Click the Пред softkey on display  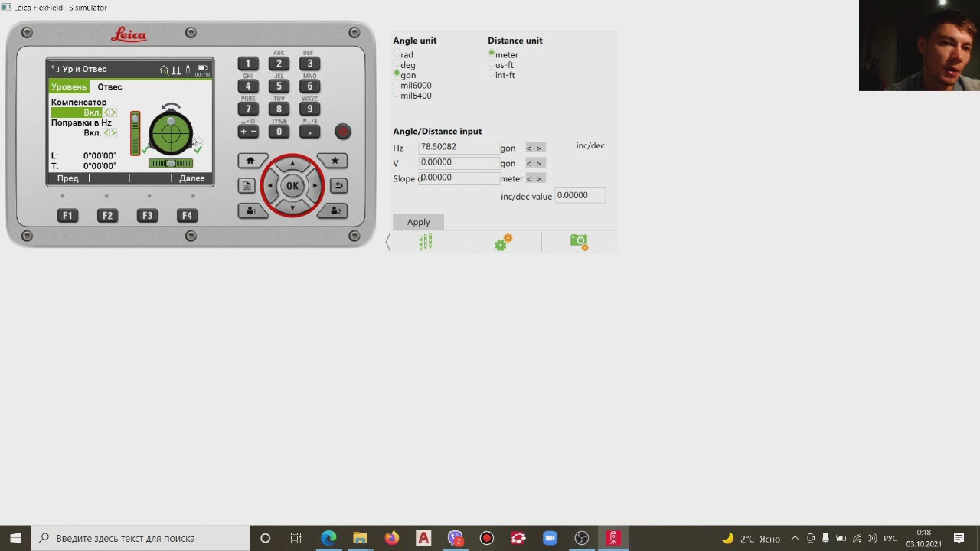[x=68, y=178]
